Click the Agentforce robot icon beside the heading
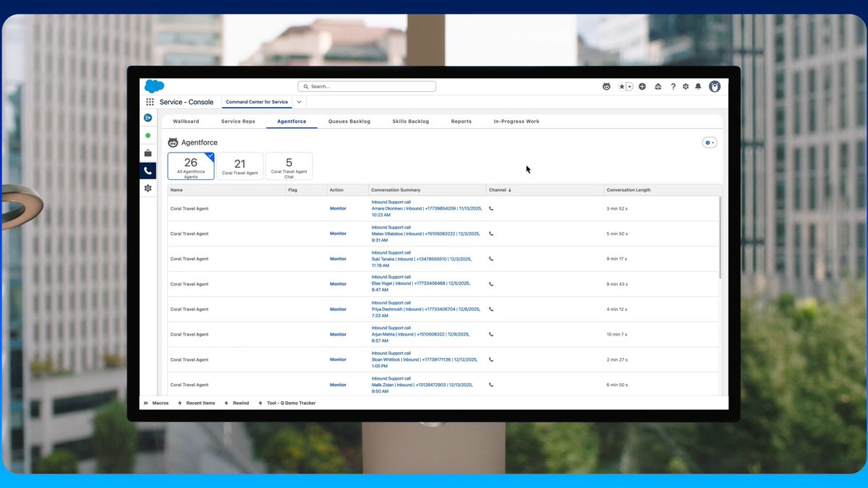 coord(174,142)
